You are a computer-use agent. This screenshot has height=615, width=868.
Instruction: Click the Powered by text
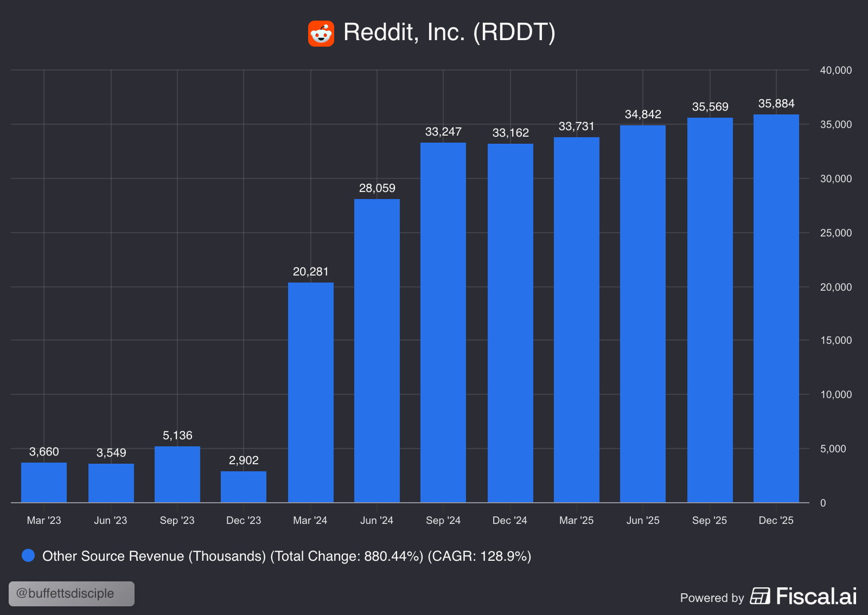coord(712,598)
